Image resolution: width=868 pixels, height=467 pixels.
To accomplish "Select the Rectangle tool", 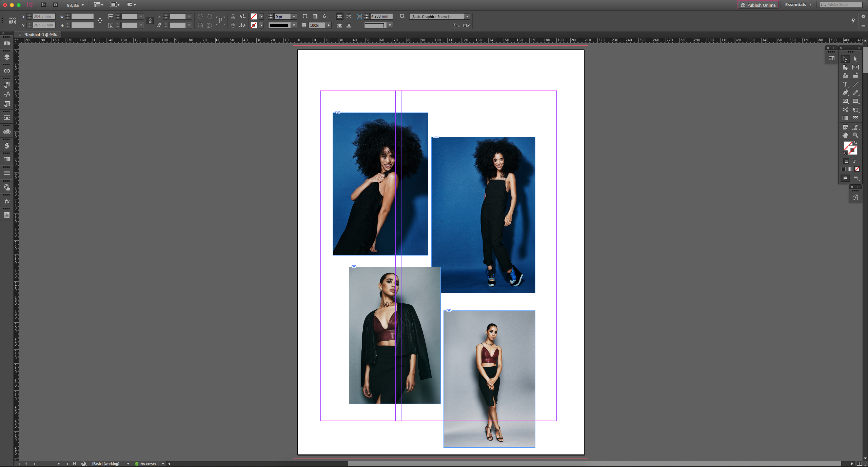I will (855, 101).
